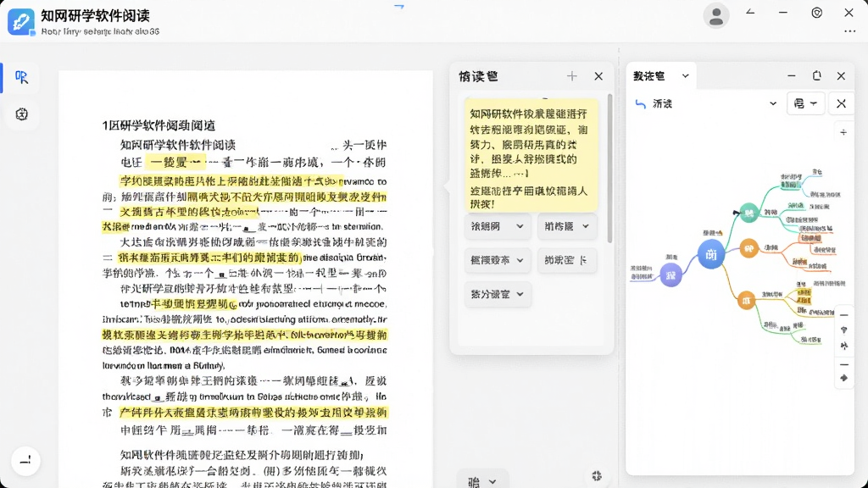Click the lower minus in the zoom control stack
The width and height of the screenshot is (868, 488).
[843, 364]
